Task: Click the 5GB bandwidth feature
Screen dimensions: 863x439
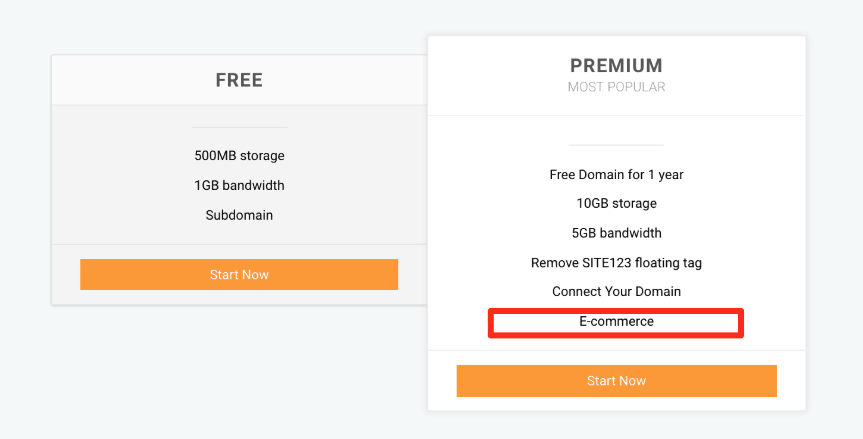Action: [x=616, y=233]
